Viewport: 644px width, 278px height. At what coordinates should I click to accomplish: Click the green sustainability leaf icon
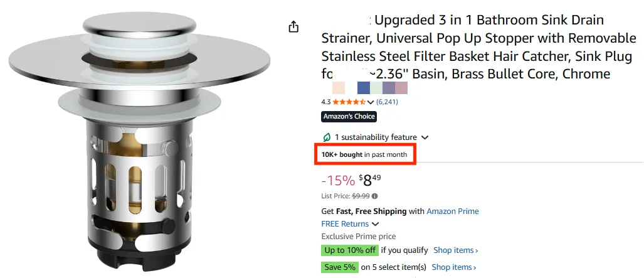click(326, 137)
